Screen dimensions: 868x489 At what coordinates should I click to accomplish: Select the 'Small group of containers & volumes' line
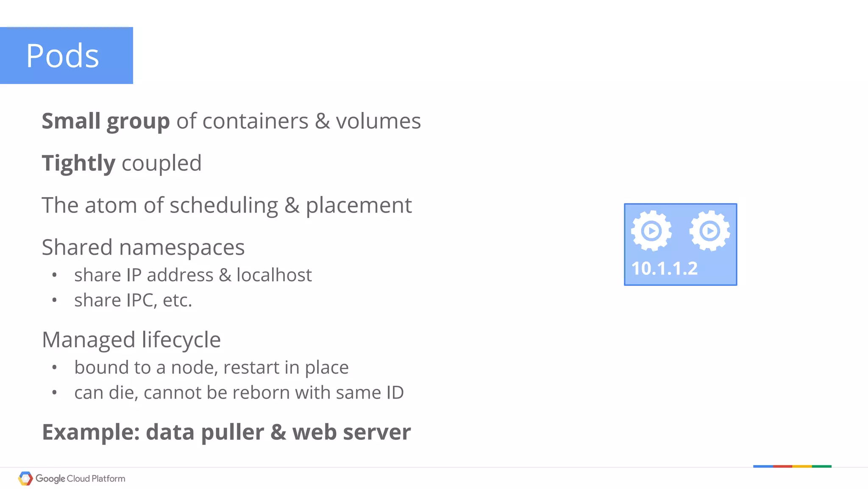pyautogui.click(x=231, y=121)
